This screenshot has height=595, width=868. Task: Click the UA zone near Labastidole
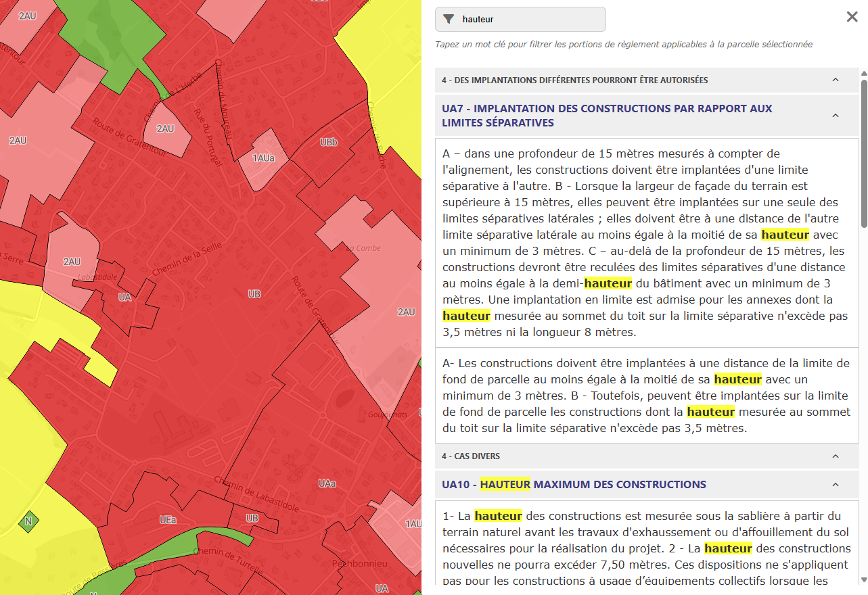tap(124, 296)
